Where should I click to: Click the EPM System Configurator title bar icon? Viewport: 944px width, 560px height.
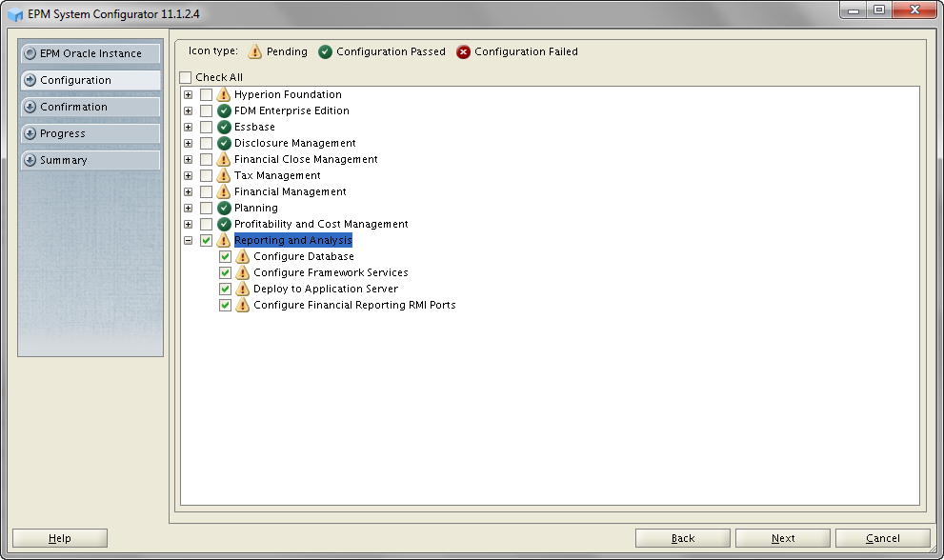pos(14,14)
